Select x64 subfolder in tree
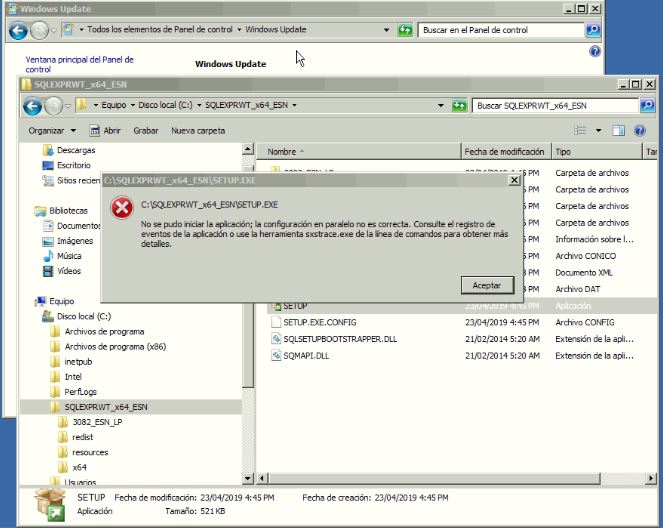This screenshot has height=528, width=663. [73, 468]
